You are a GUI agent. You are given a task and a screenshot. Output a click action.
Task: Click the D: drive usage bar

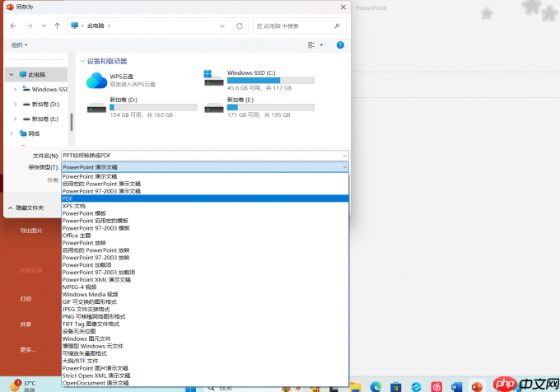coord(153,107)
